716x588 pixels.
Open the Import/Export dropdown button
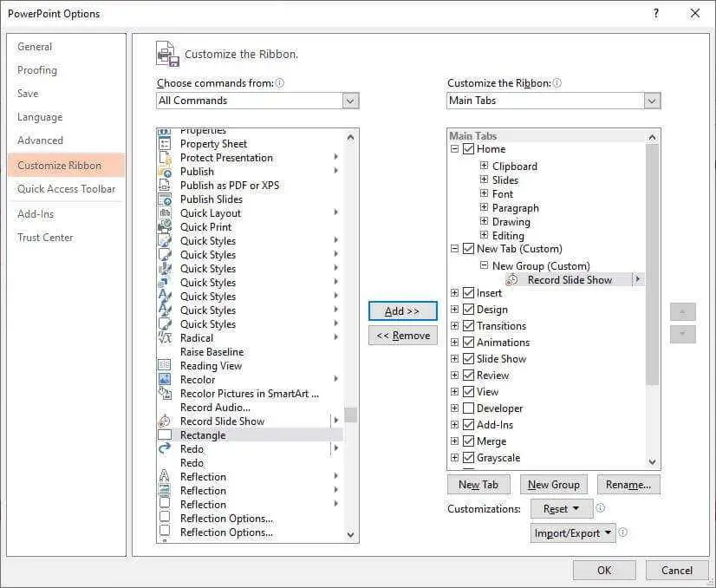[573, 533]
